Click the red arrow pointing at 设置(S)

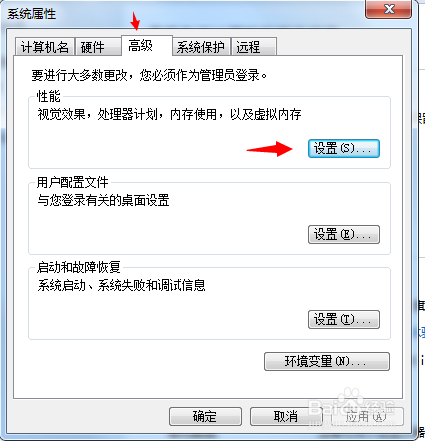click(x=270, y=149)
